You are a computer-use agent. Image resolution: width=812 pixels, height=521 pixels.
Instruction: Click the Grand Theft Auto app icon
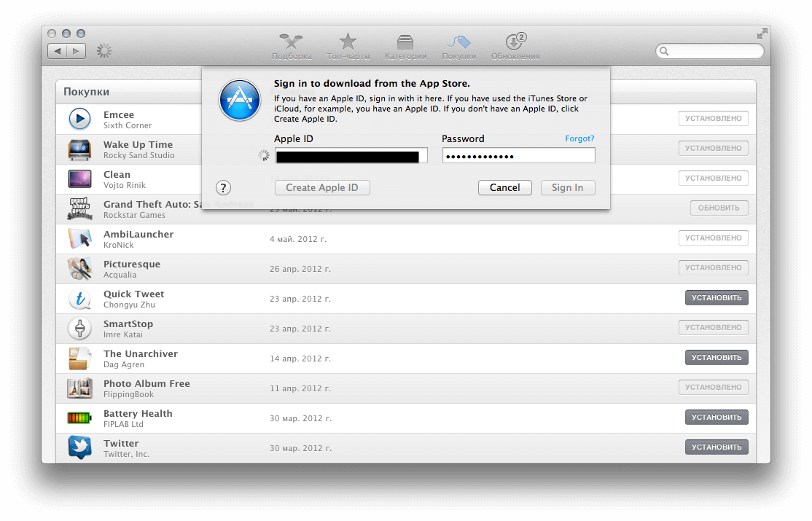79,208
